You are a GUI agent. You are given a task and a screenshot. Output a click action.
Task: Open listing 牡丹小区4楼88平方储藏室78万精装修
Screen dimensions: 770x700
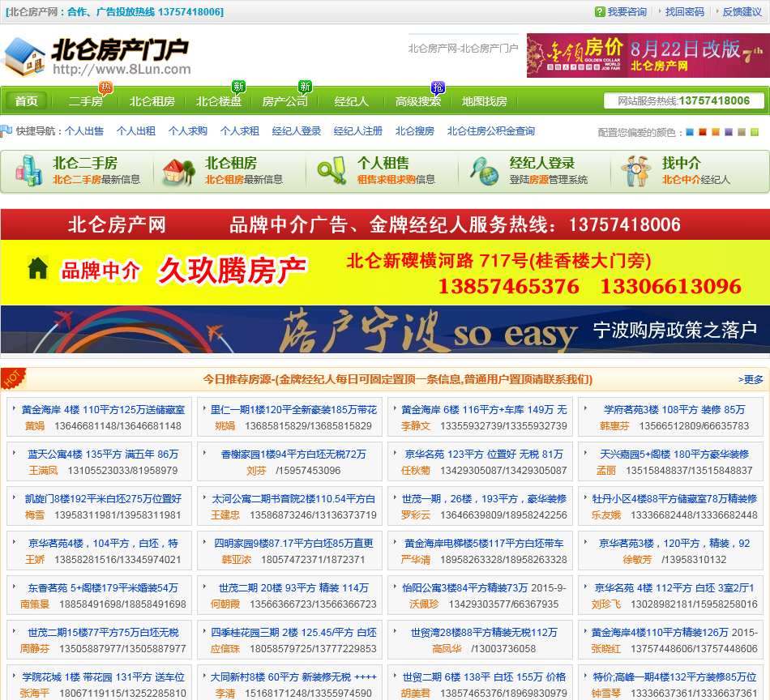(674, 499)
